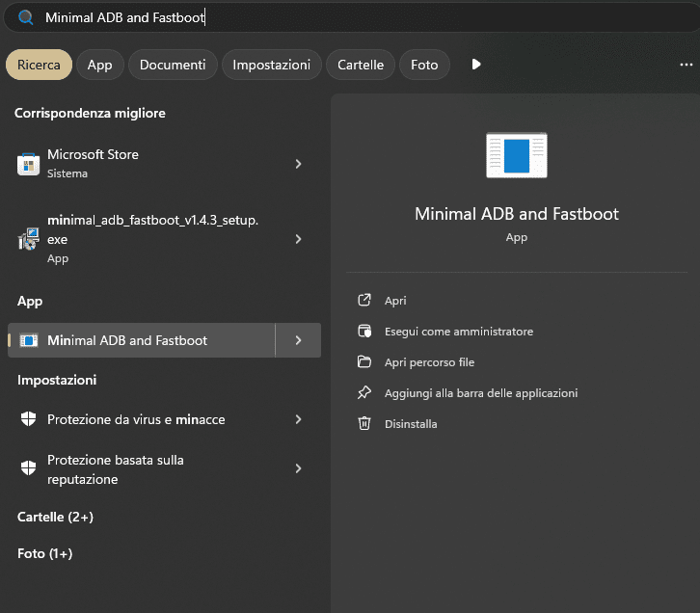Click the Disinstalla trash icon
This screenshot has height=613, width=700.
pos(364,424)
